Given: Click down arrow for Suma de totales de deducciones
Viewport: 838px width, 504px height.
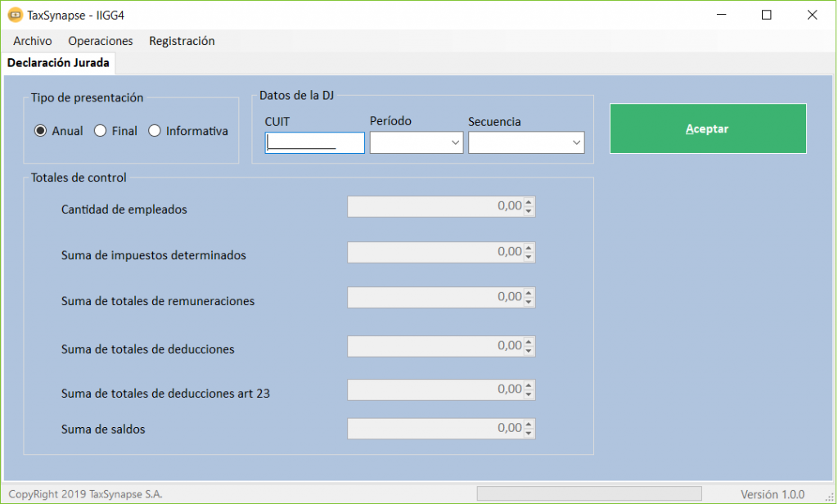Looking at the screenshot, I should [529, 351].
